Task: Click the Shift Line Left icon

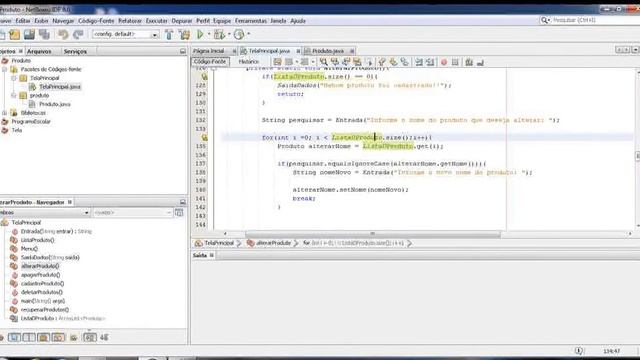Action: click(419, 62)
